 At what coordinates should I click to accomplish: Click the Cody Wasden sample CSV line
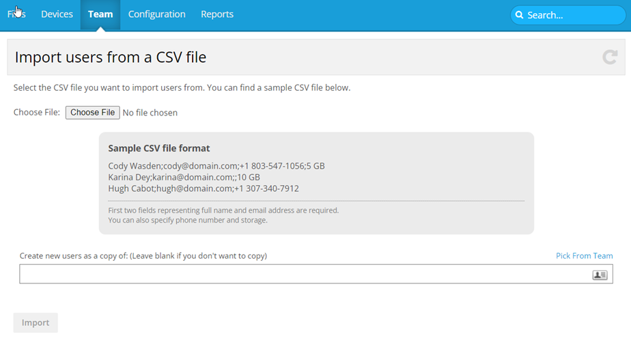pyautogui.click(x=216, y=166)
